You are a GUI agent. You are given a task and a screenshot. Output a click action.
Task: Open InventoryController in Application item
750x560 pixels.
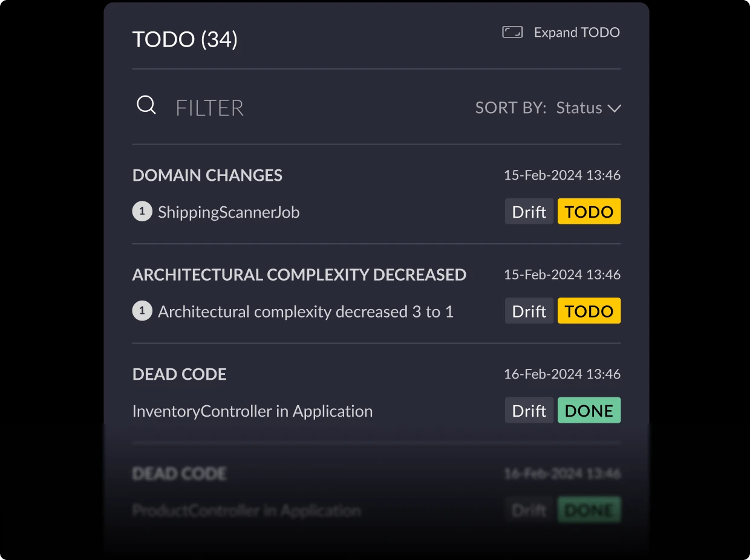(x=252, y=411)
